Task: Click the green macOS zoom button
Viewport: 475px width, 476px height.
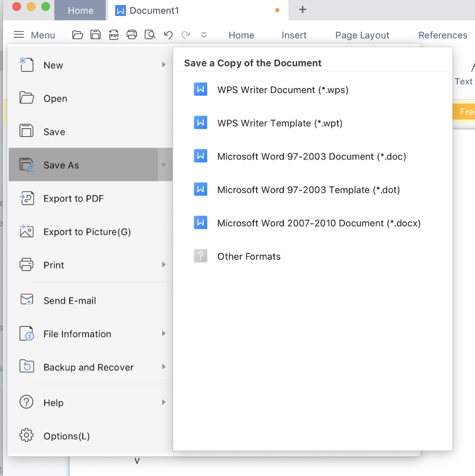Action: click(46, 7)
